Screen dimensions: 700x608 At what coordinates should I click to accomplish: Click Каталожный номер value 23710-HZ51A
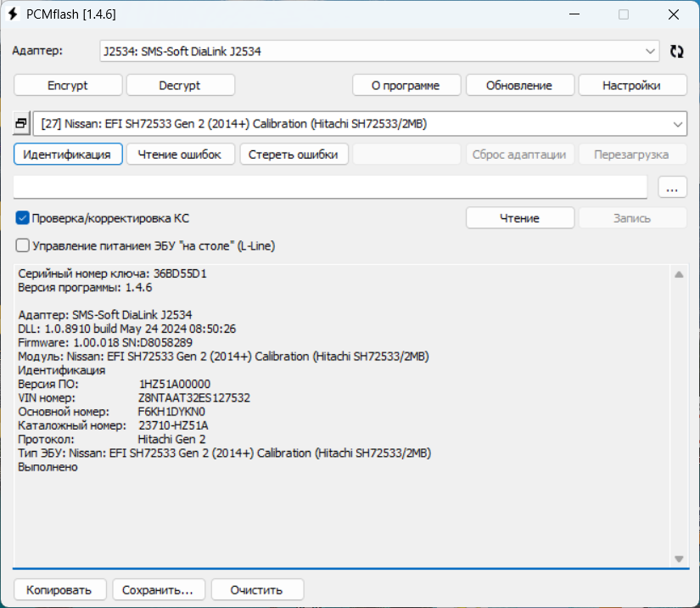tap(173, 425)
